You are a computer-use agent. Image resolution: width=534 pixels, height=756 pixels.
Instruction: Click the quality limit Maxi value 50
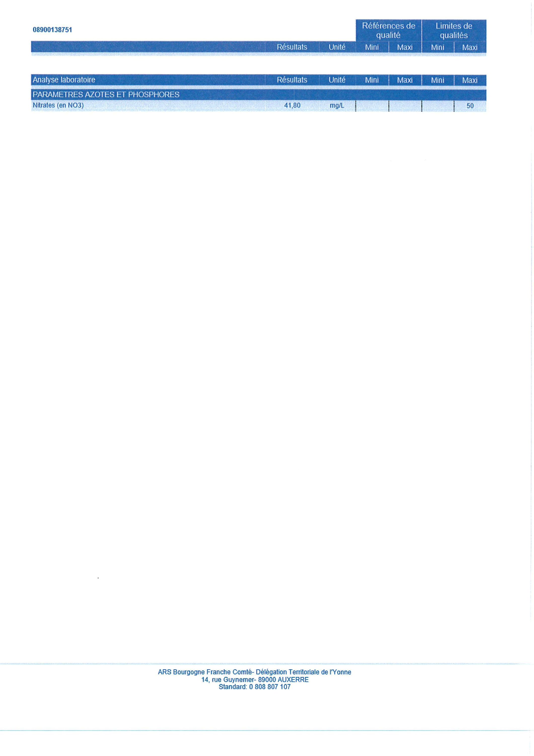(x=470, y=106)
